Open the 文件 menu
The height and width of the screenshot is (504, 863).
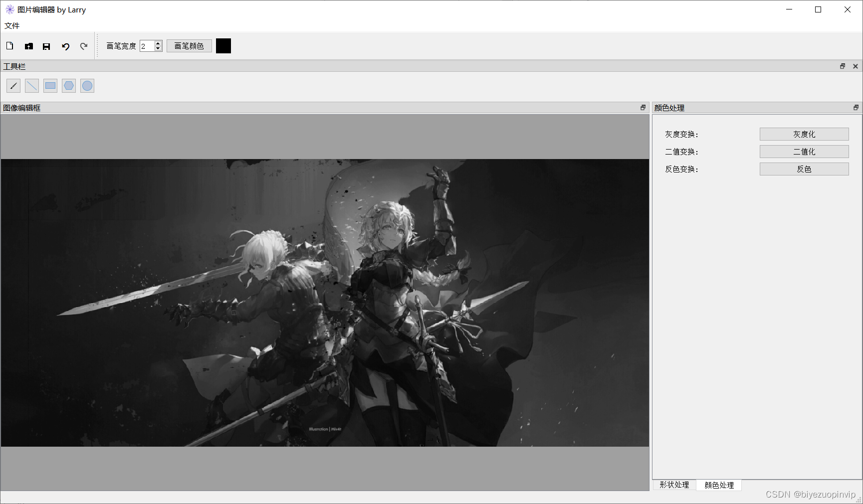pyautogui.click(x=12, y=25)
